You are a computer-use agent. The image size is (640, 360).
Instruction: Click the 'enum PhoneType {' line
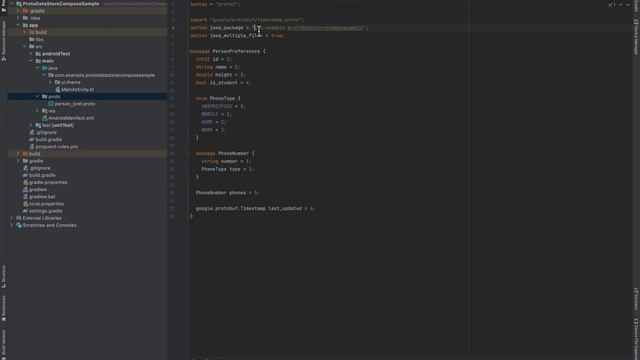(x=218, y=98)
